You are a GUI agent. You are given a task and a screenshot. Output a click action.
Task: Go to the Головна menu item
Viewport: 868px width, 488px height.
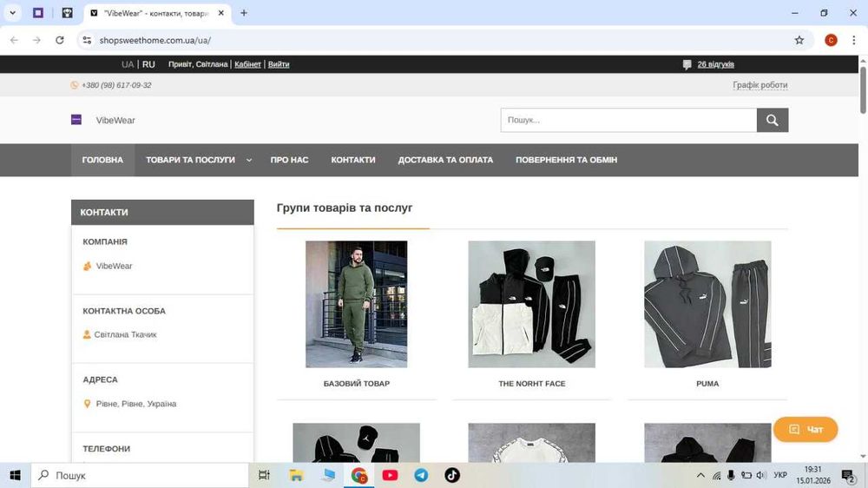pyautogui.click(x=102, y=160)
